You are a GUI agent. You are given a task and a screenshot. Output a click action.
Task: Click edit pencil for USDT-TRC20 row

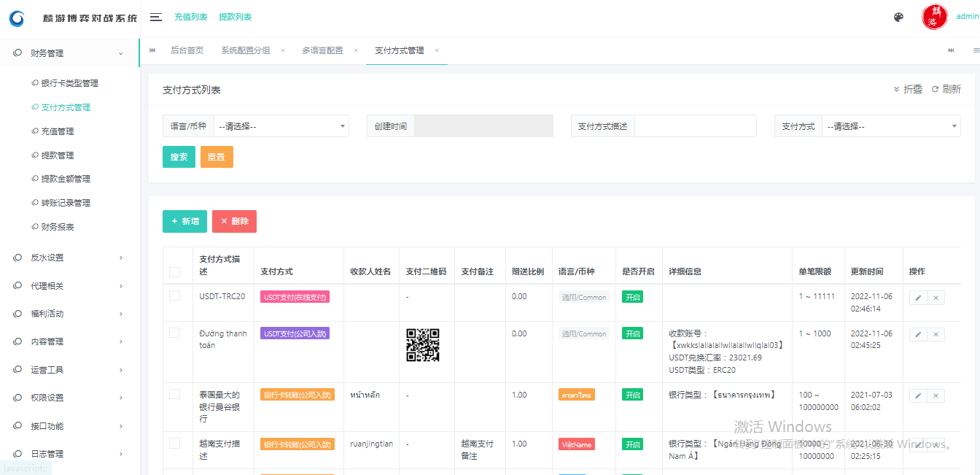pos(918,298)
